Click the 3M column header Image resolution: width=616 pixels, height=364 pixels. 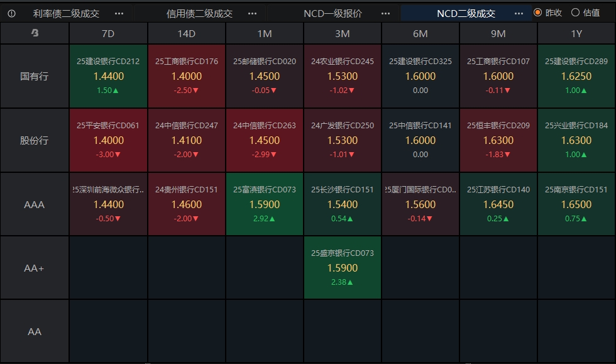342,33
